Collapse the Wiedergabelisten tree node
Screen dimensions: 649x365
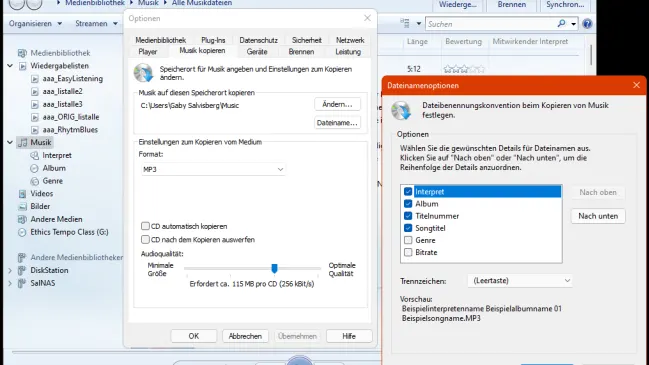pos(10,65)
